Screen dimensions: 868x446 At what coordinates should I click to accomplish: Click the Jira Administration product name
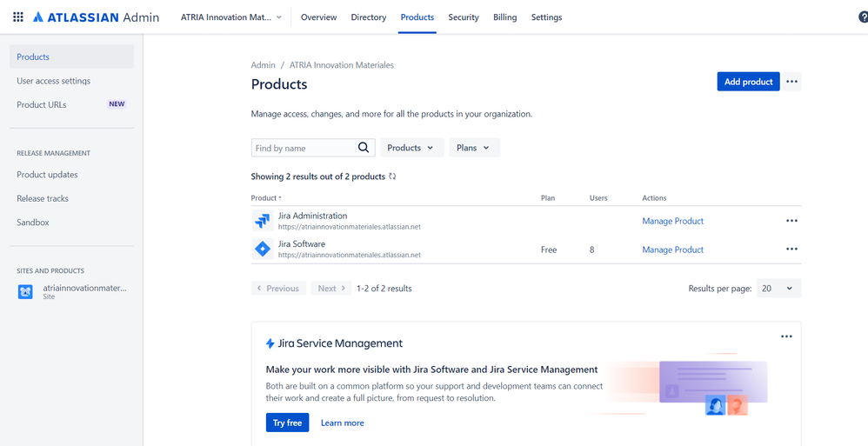pos(313,216)
